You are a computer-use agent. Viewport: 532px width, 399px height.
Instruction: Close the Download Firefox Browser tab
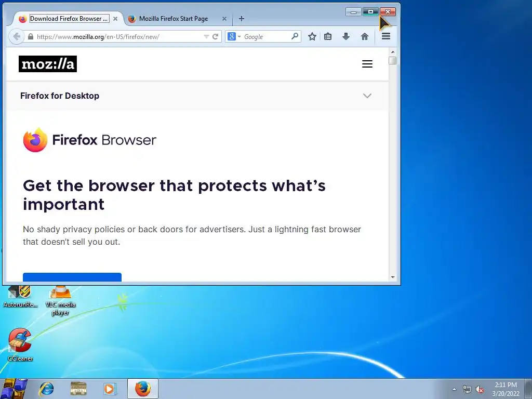[115, 19]
